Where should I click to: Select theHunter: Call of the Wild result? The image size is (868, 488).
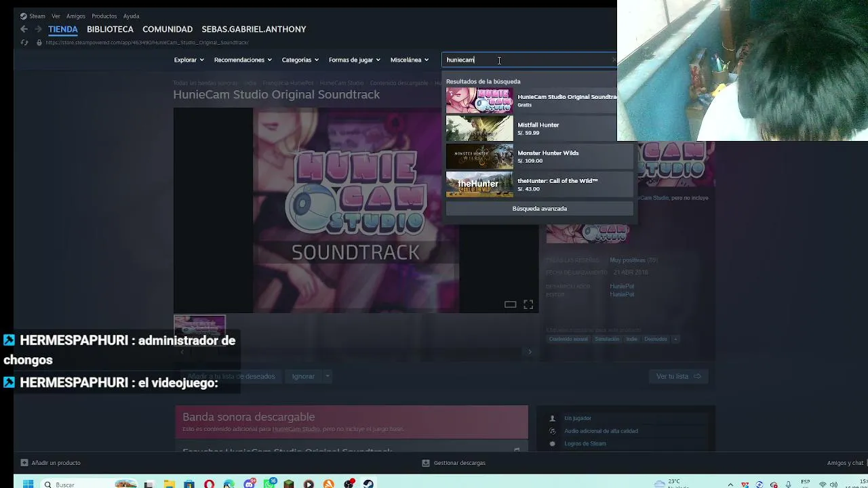(x=539, y=184)
